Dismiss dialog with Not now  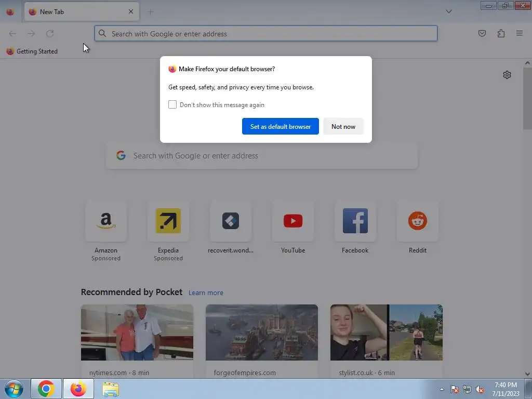343,126
